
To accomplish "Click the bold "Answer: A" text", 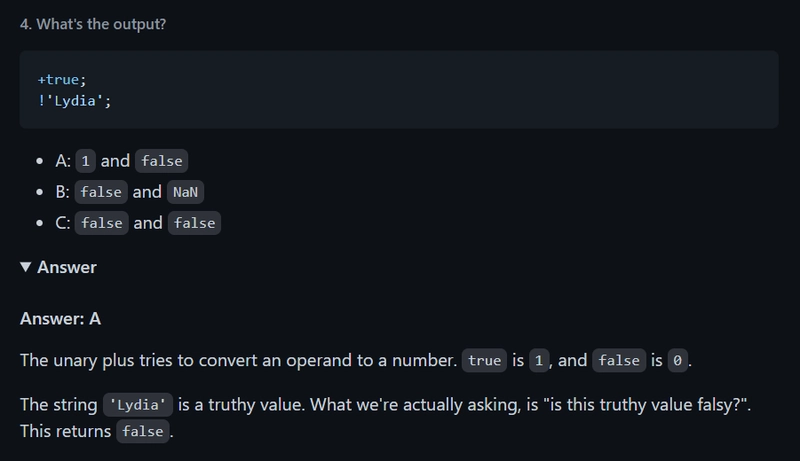I will 60,319.
